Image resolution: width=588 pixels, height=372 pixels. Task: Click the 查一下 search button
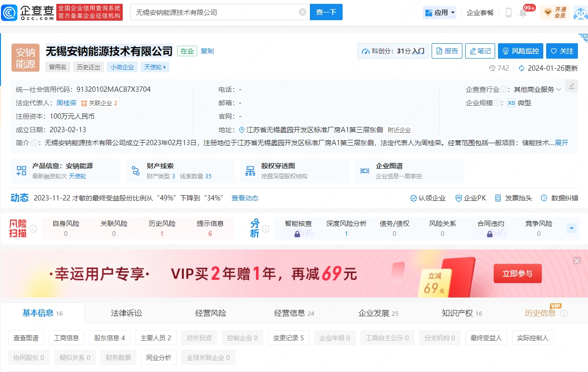pyautogui.click(x=326, y=12)
